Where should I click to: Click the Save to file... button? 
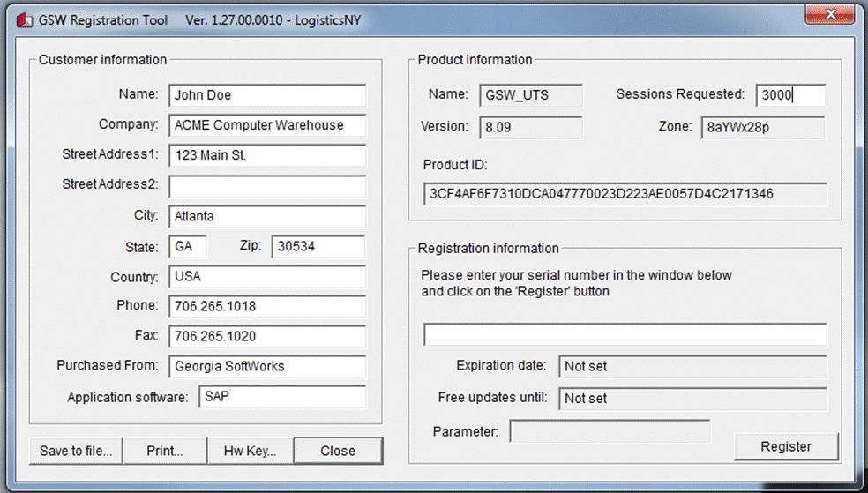tap(76, 451)
